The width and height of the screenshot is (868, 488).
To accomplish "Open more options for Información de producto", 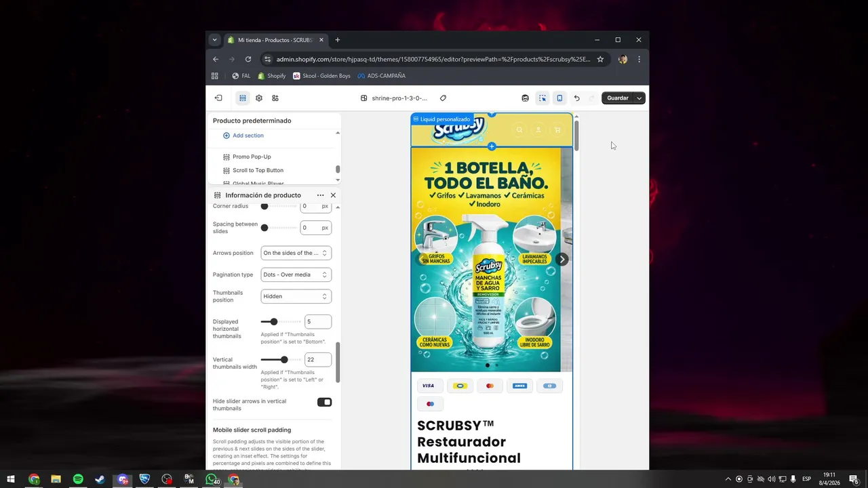I will (320, 195).
